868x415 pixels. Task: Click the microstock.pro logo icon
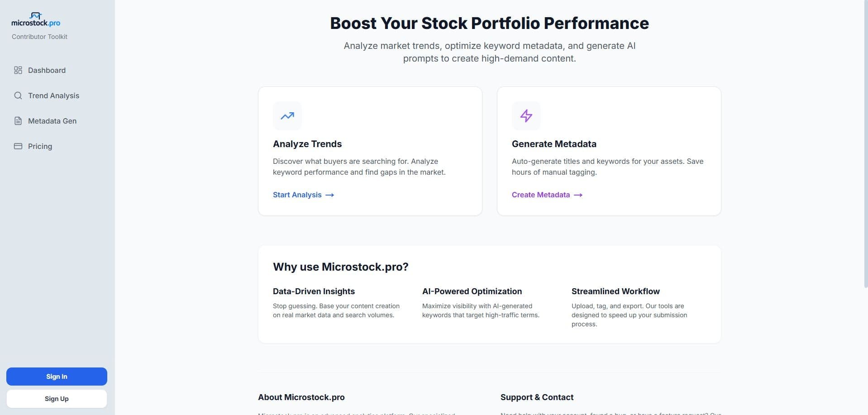pyautogui.click(x=35, y=16)
